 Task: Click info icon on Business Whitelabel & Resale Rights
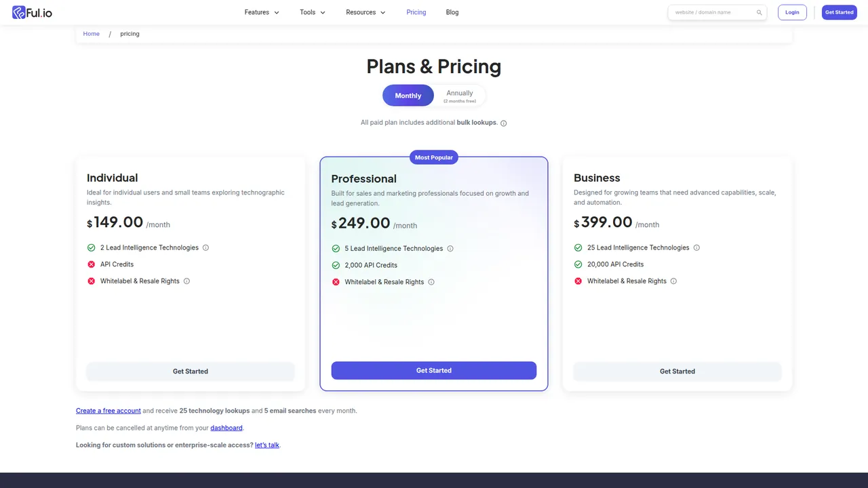673,281
